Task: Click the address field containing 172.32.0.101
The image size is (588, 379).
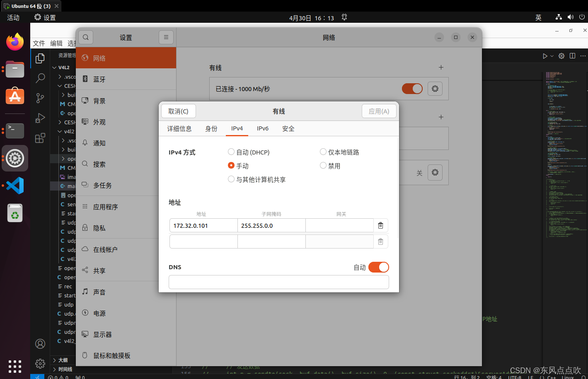Action: 203,226
